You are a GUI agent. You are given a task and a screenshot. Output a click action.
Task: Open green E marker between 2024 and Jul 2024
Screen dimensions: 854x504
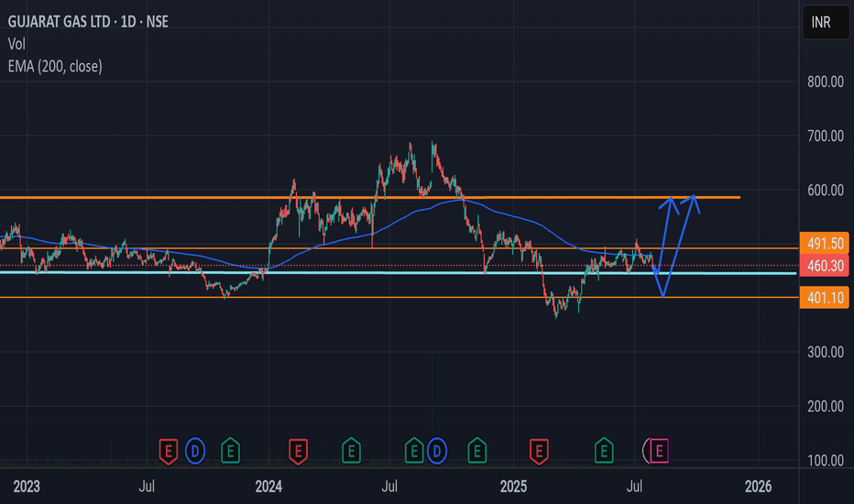351,451
